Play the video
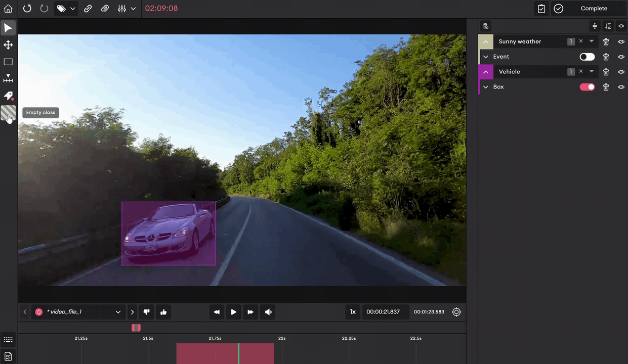This screenshot has height=364, width=628. pos(233,312)
